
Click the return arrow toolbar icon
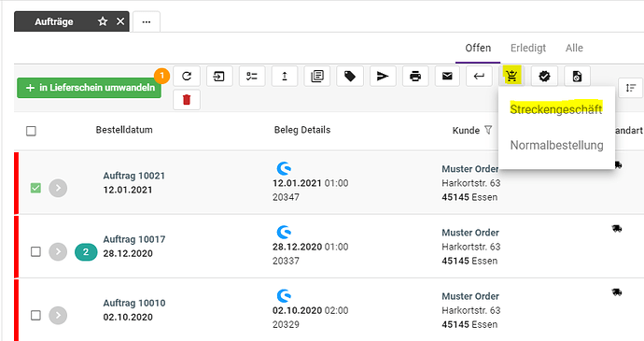[x=479, y=76]
